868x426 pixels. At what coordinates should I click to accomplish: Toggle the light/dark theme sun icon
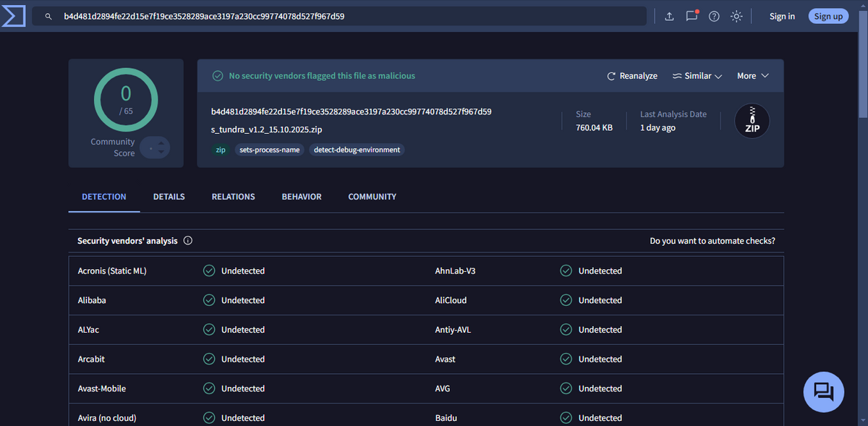tap(736, 16)
